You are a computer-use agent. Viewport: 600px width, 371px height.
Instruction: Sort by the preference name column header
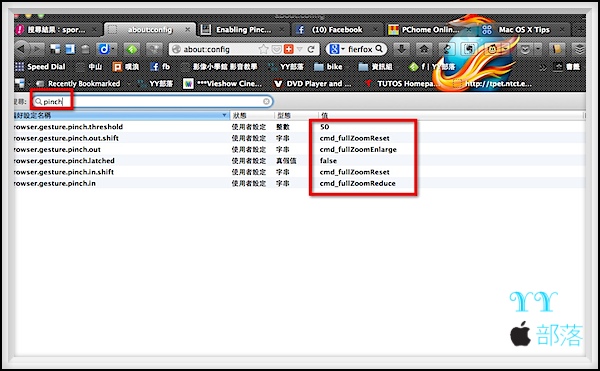[x=121, y=115]
